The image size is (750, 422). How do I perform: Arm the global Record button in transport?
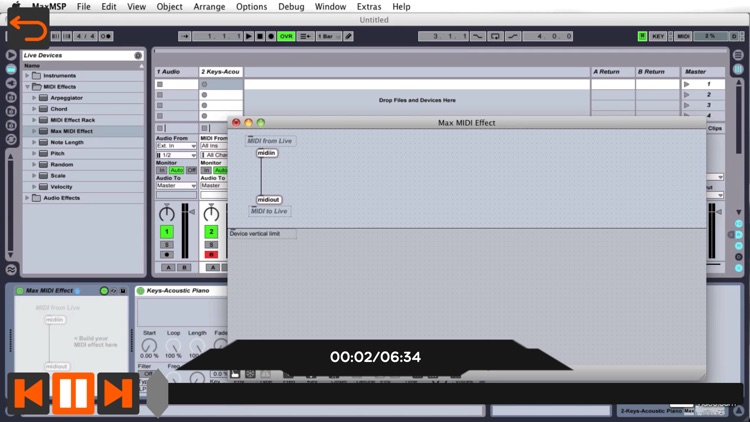point(271,36)
